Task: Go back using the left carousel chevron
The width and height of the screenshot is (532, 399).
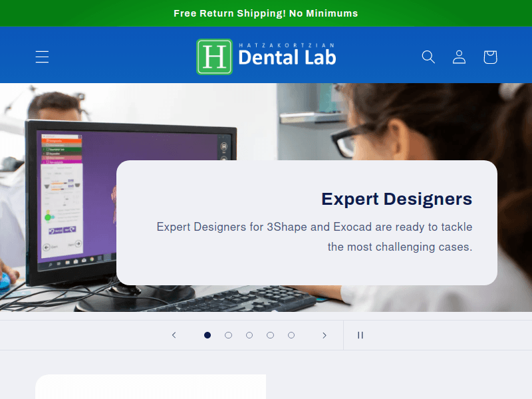Action: click(174, 335)
